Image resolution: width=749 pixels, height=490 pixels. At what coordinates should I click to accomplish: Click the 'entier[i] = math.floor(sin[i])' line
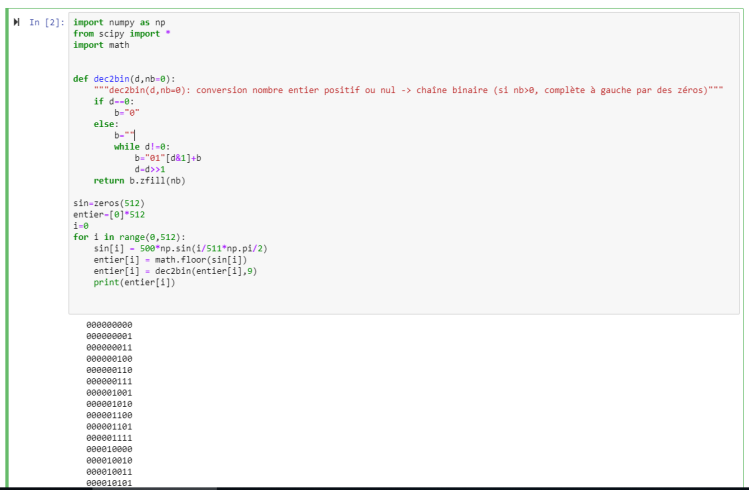[x=171, y=260]
